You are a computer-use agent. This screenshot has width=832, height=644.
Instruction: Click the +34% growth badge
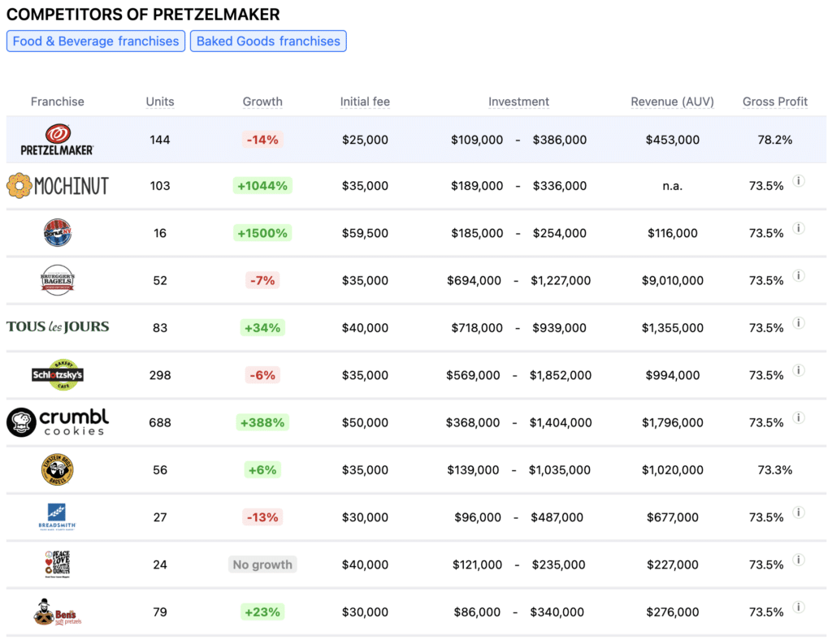point(262,328)
